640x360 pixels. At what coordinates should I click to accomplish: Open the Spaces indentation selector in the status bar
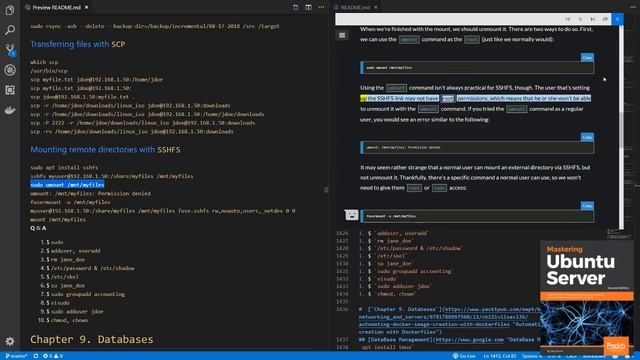pos(532,356)
